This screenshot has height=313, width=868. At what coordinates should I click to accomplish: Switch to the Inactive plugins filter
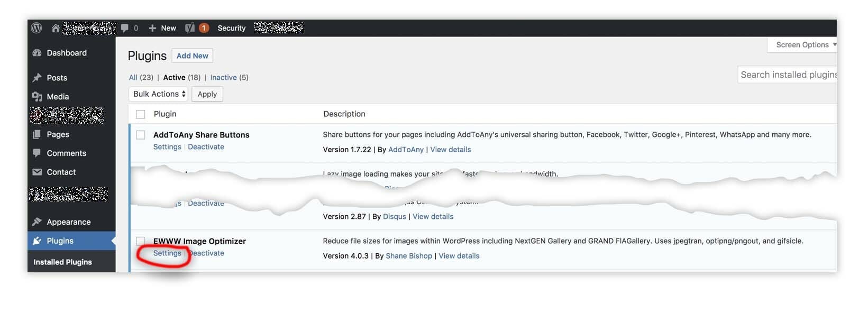pyautogui.click(x=223, y=77)
